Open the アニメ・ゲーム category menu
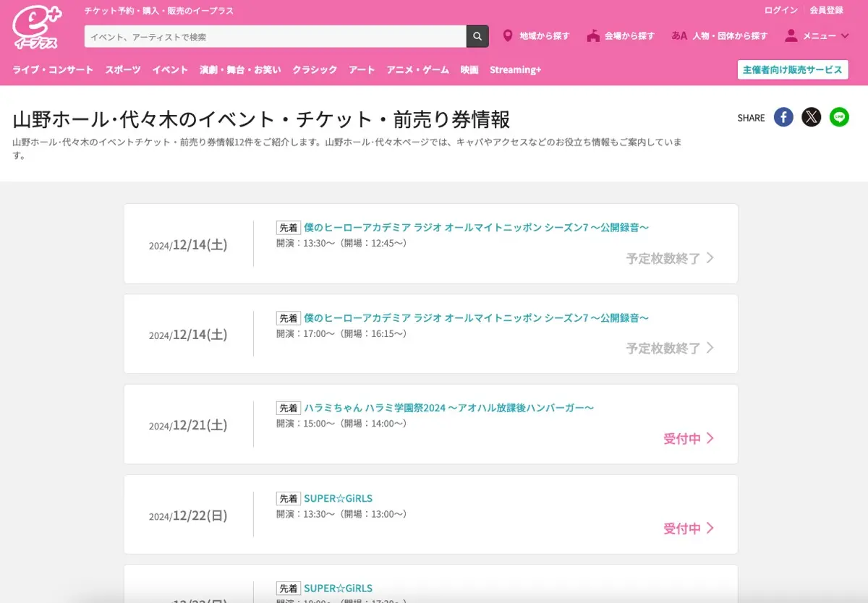 (417, 69)
